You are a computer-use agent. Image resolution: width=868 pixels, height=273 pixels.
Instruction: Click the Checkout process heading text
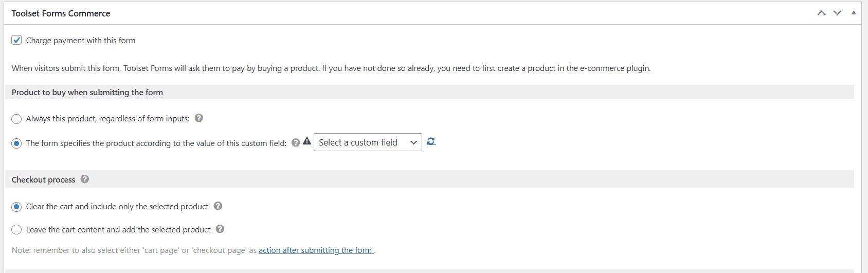pos(43,180)
